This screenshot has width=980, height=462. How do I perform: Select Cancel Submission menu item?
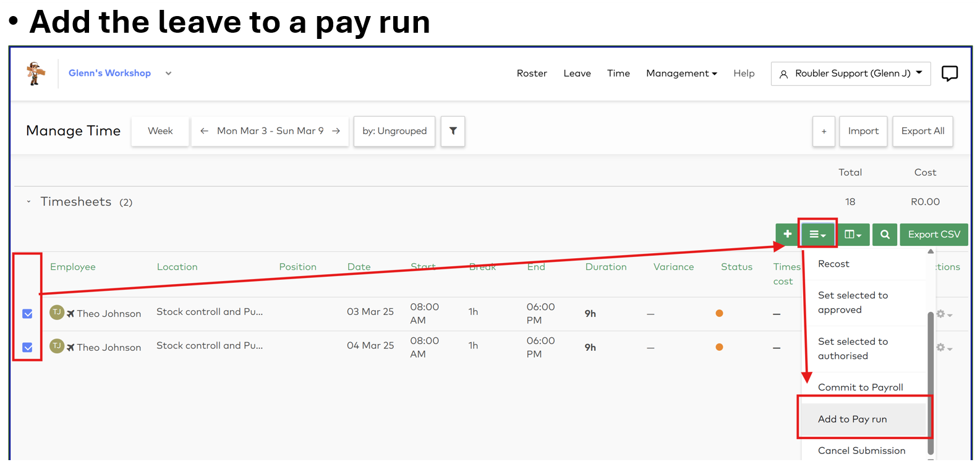click(864, 450)
